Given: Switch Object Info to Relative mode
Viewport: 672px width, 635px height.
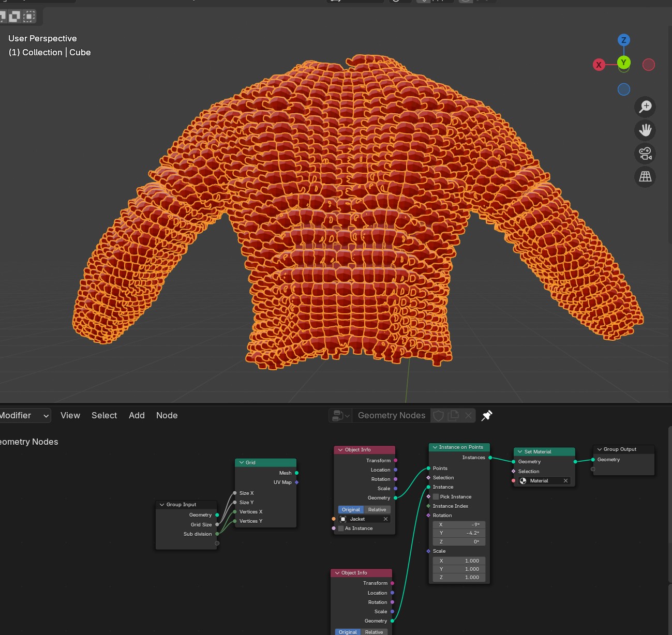Looking at the screenshot, I should (x=377, y=510).
